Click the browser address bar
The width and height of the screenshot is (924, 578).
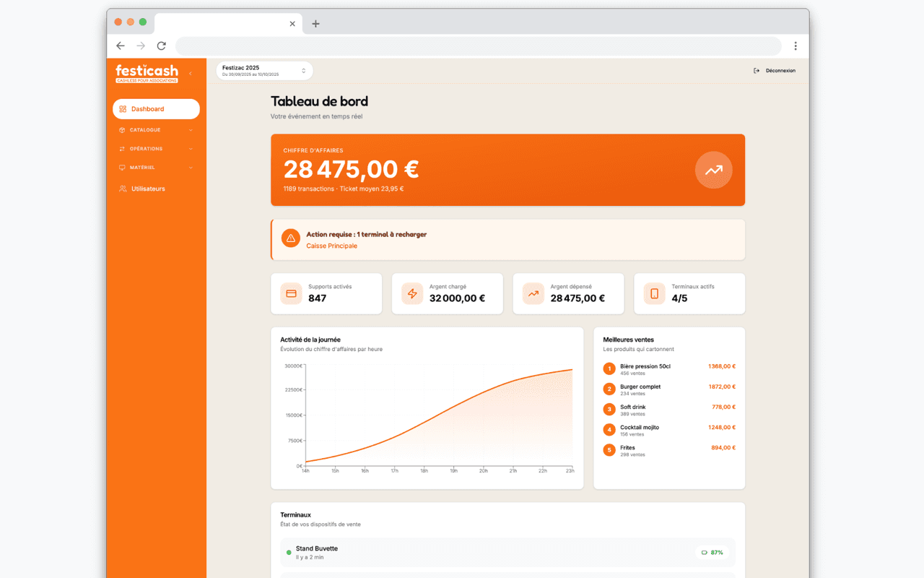[478, 46]
